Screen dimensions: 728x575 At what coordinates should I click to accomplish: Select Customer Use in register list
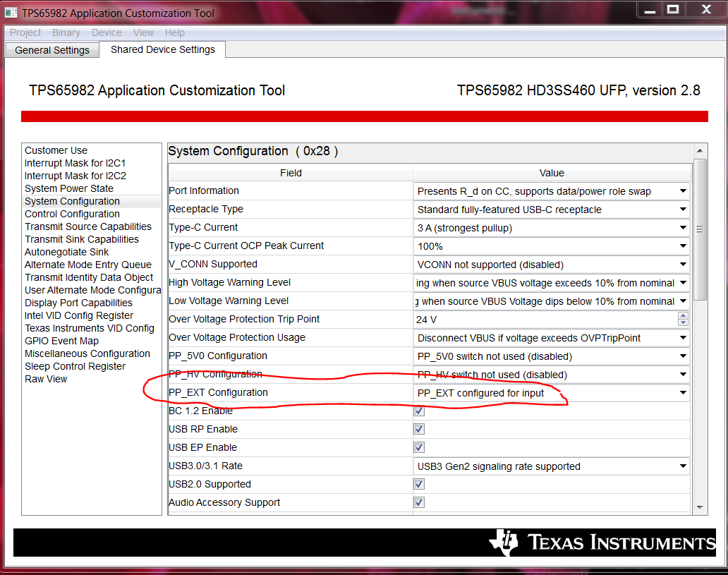tap(56, 150)
